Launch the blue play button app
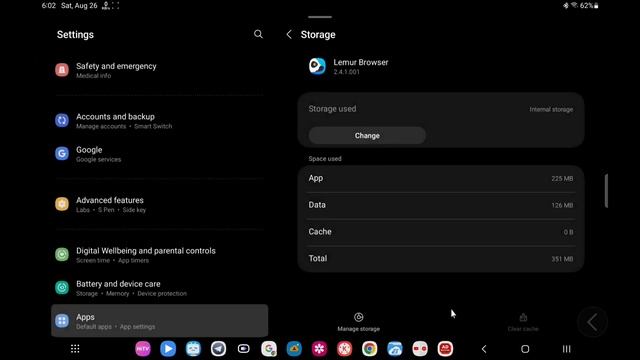 [x=168, y=349]
